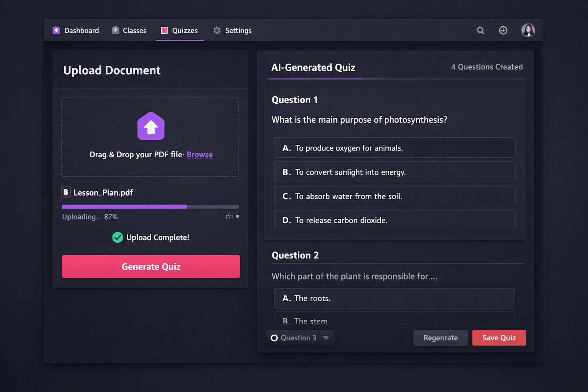The height and width of the screenshot is (392, 588).
Task: Click the Browse link for file upload
Action: click(199, 155)
